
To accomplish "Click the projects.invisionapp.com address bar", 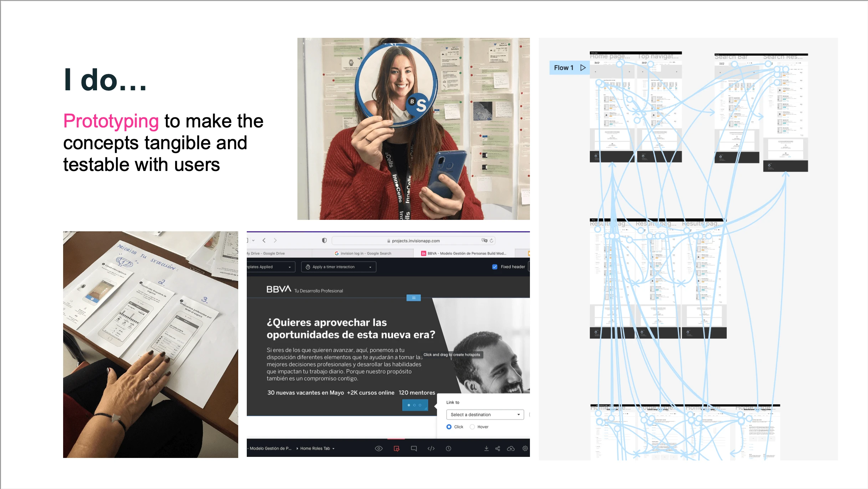I will [x=413, y=241].
